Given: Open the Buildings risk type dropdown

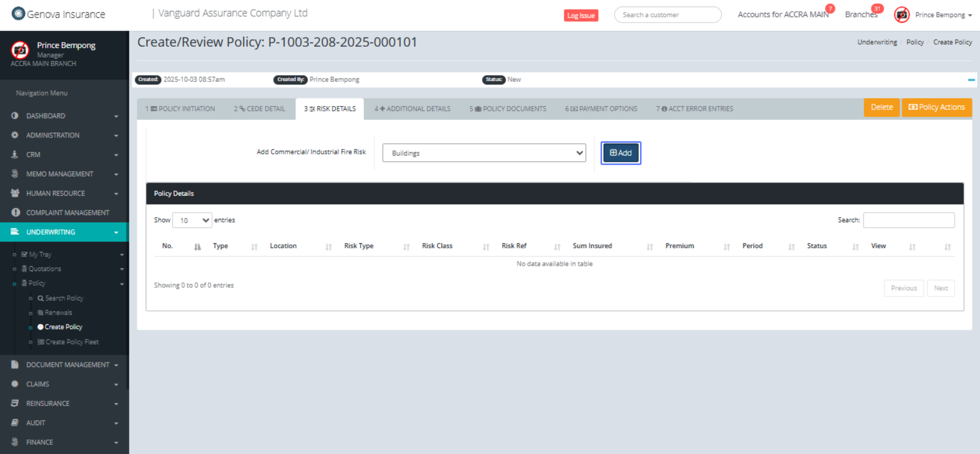Looking at the screenshot, I should (484, 153).
